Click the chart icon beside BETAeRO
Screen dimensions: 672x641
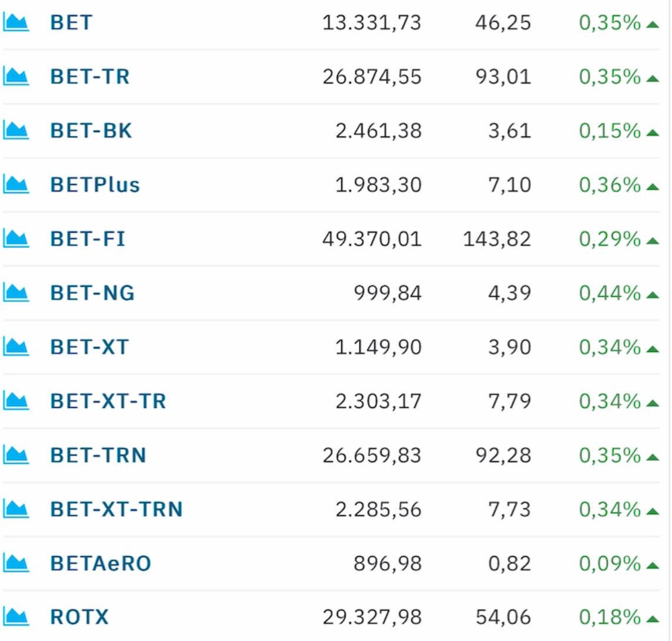point(16,563)
